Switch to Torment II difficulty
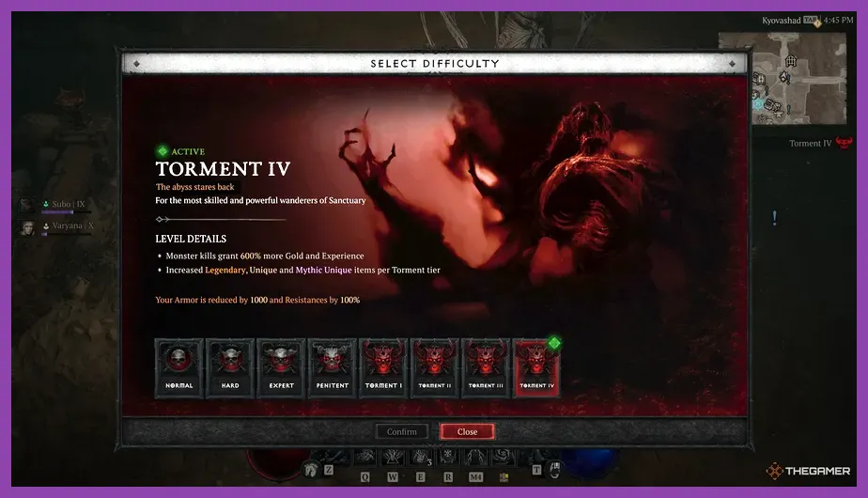 435,367
